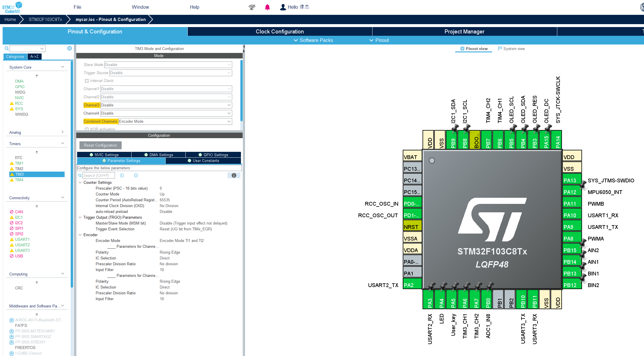Open the notification bell icon
The height and width of the screenshot is (356, 644).
pyautogui.click(x=267, y=7)
